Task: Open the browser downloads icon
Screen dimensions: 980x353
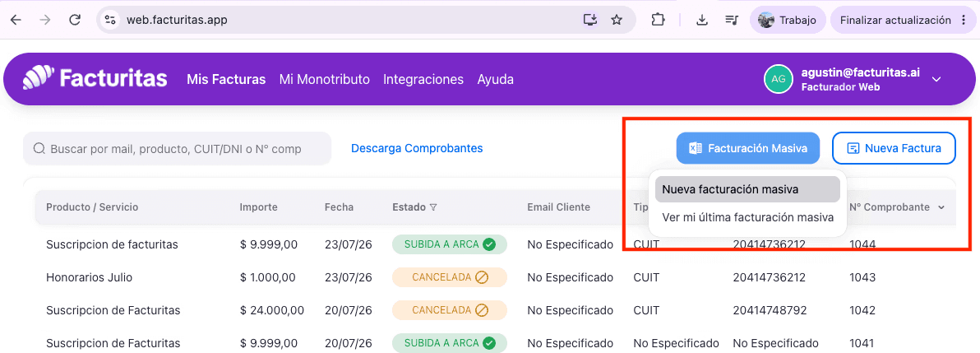Action: [x=702, y=20]
